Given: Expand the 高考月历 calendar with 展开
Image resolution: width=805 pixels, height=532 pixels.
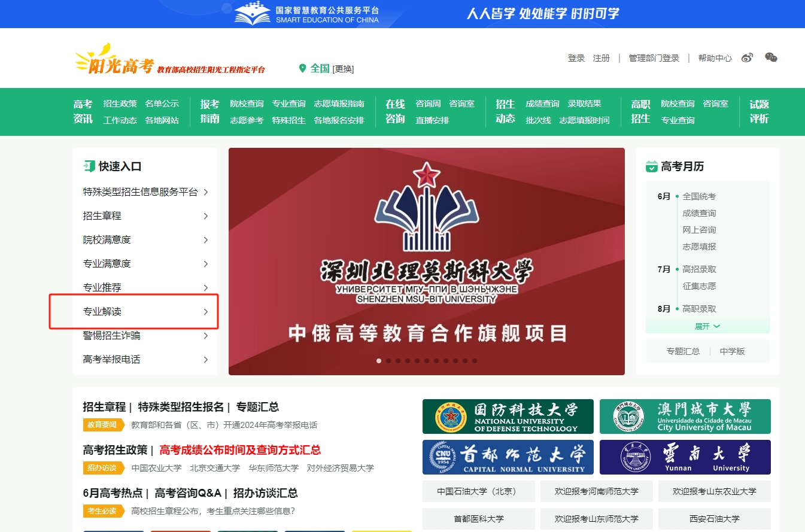Looking at the screenshot, I should point(707,326).
